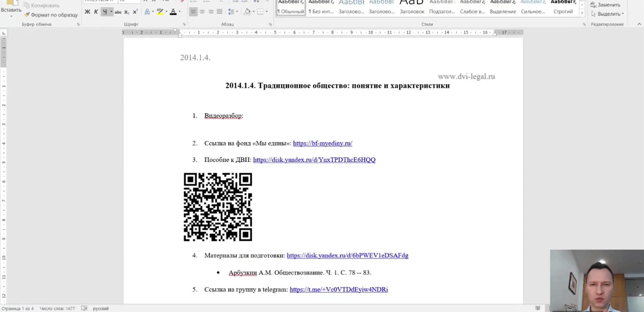Switch to Read Mode view icon

[x=538, y=308]
